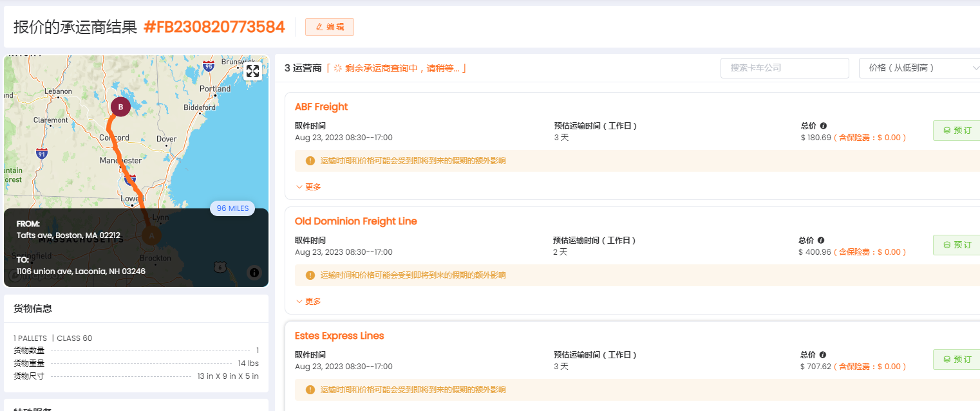Viewport: 980px width, 411px height.
Task: Click the edit button next to quote number
Action: 329,27
